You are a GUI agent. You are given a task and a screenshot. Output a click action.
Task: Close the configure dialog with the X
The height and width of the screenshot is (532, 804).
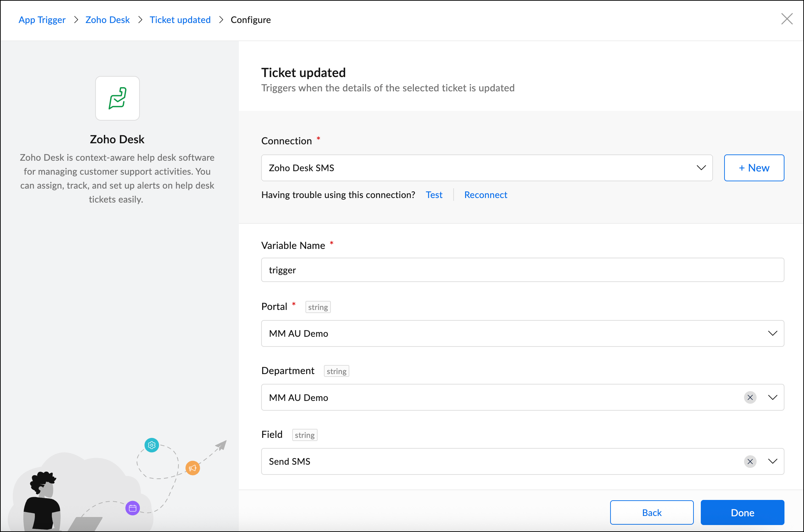787,19
